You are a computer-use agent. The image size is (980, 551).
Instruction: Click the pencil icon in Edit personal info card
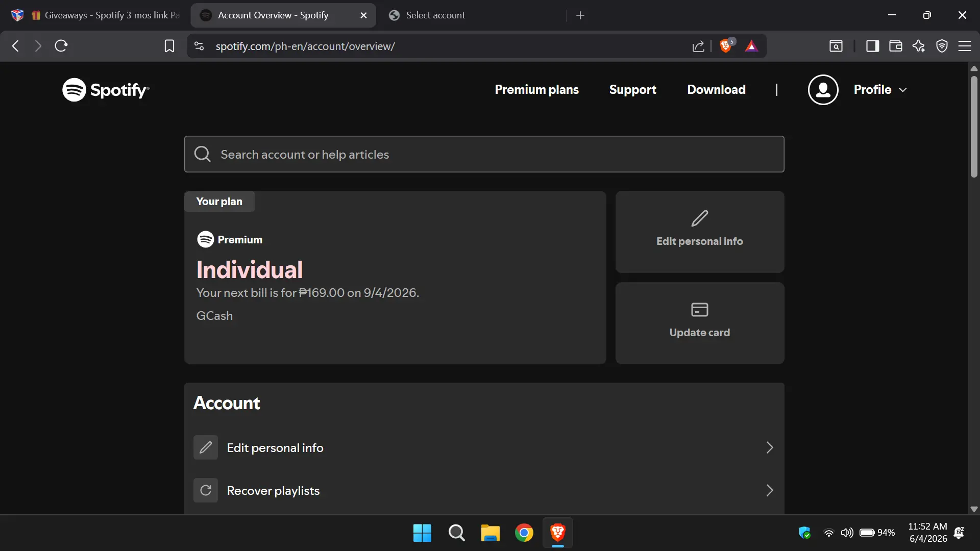699,218
